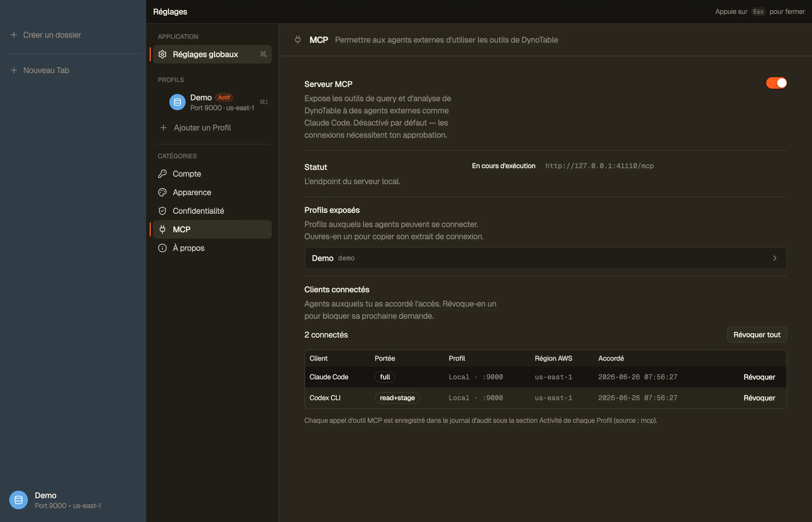Expand the Demo exposed profile chevron

(x=775, y=258)
